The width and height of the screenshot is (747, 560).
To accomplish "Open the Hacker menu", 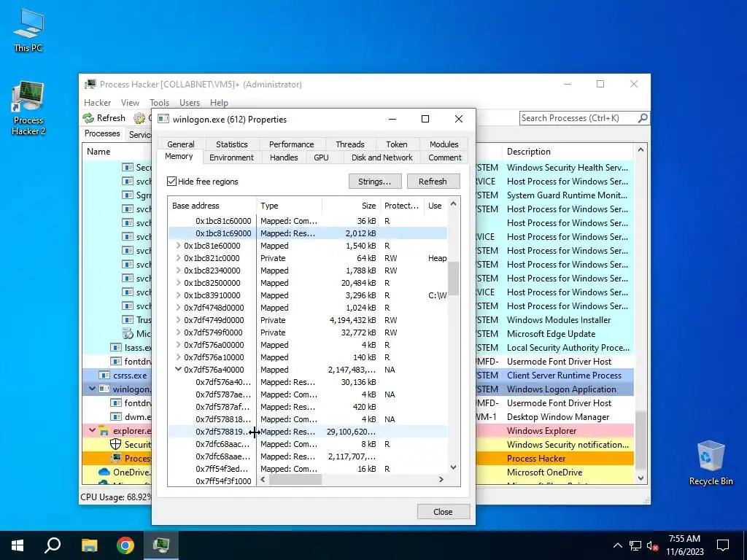I will click(97, 103).
